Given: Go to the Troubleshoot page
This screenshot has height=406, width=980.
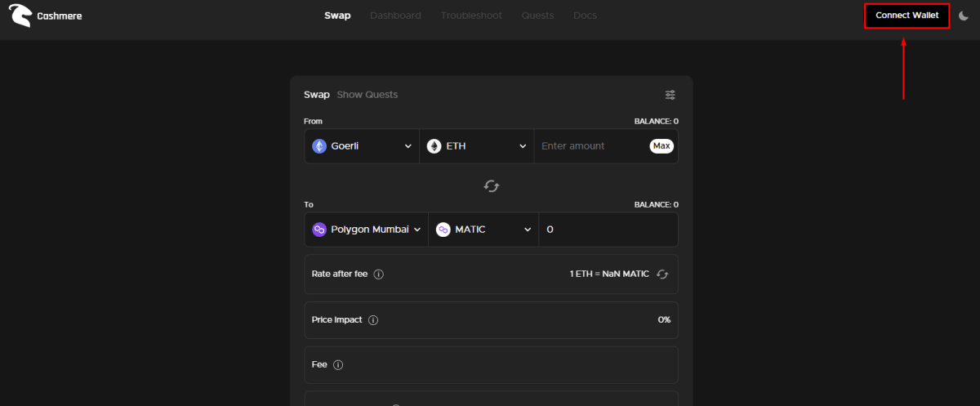Looking at the screenshot, I should point(471,16).
